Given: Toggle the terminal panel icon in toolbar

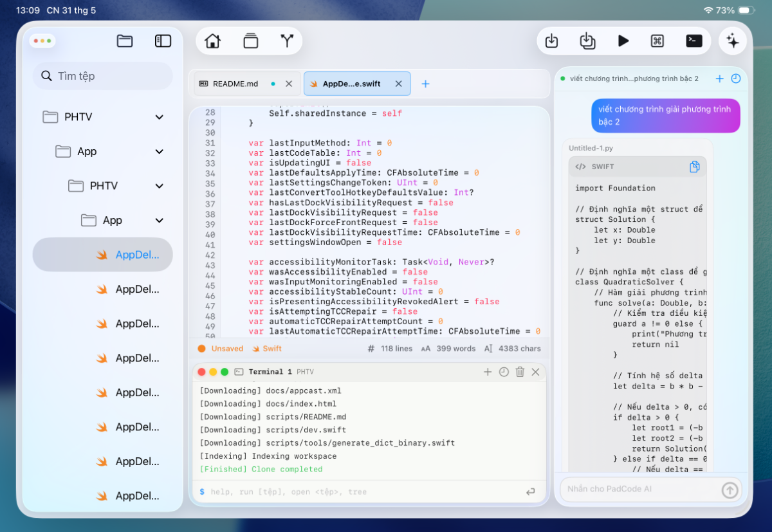Looking at the screenshot, I should [694, 41].
